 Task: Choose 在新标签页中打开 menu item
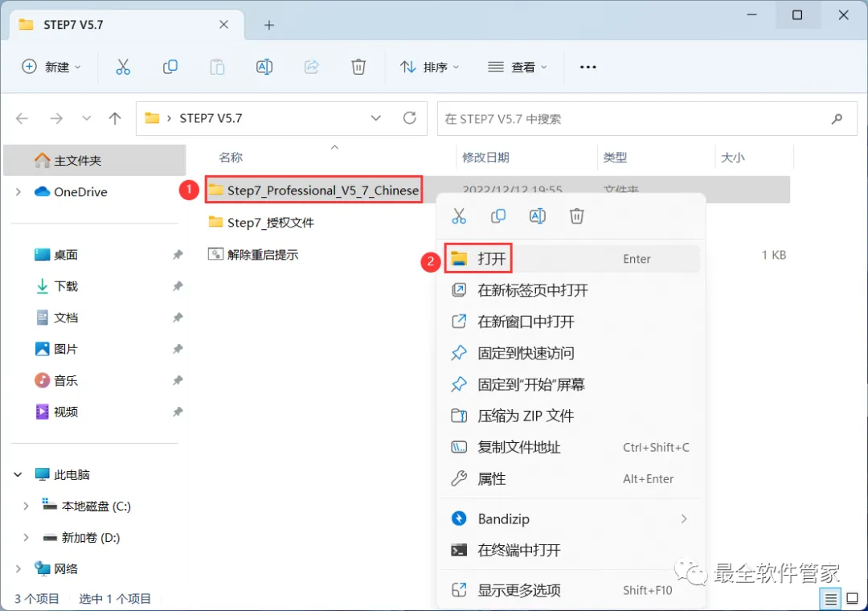click(571, 290)
